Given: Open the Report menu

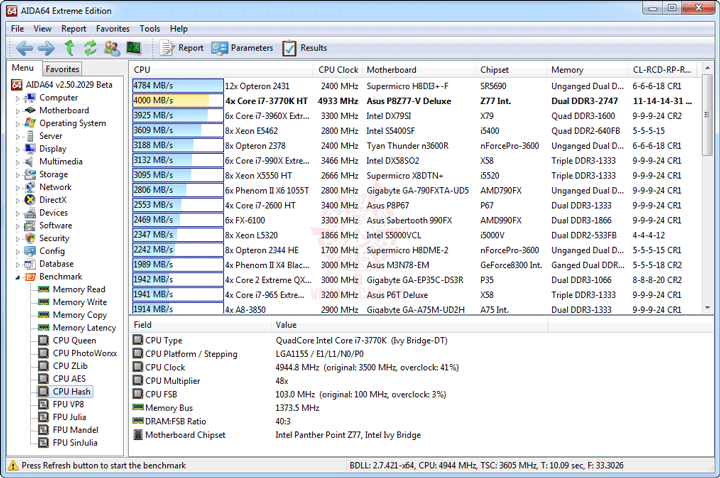Looking at the screenshot, I should pyautogui.click(x=73, y=28).
